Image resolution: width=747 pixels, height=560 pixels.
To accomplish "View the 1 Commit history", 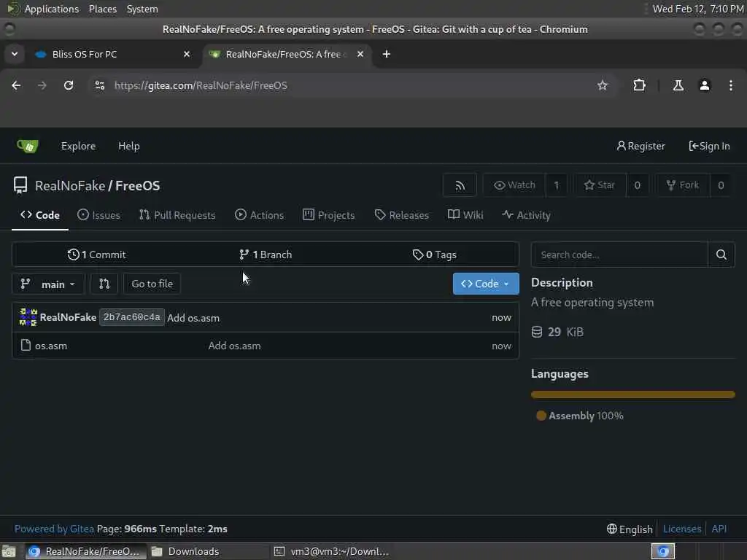I will click(97, 254).
